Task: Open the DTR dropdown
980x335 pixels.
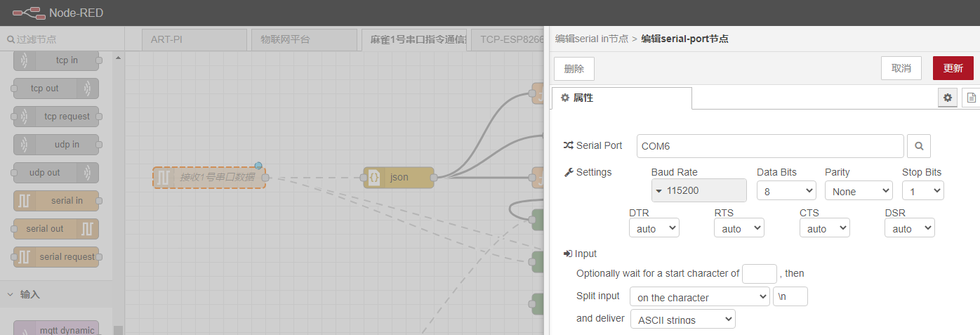Action: click(x=654, y=228)
